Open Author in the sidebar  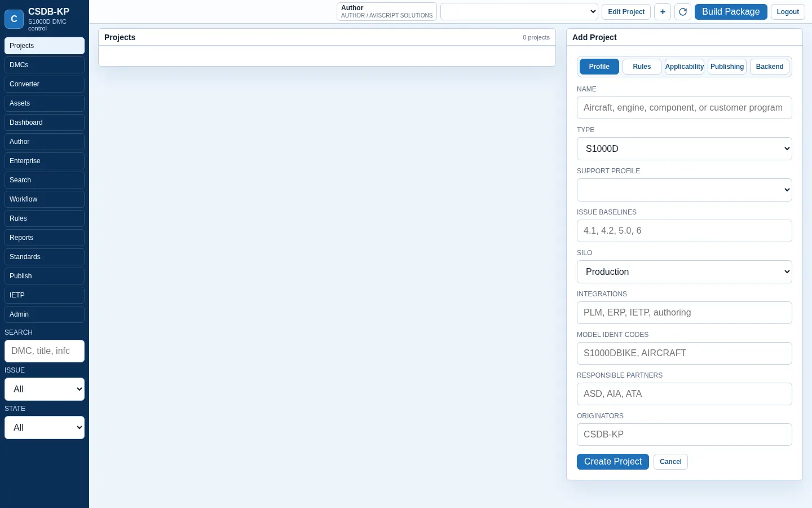[x=45, y=142]
